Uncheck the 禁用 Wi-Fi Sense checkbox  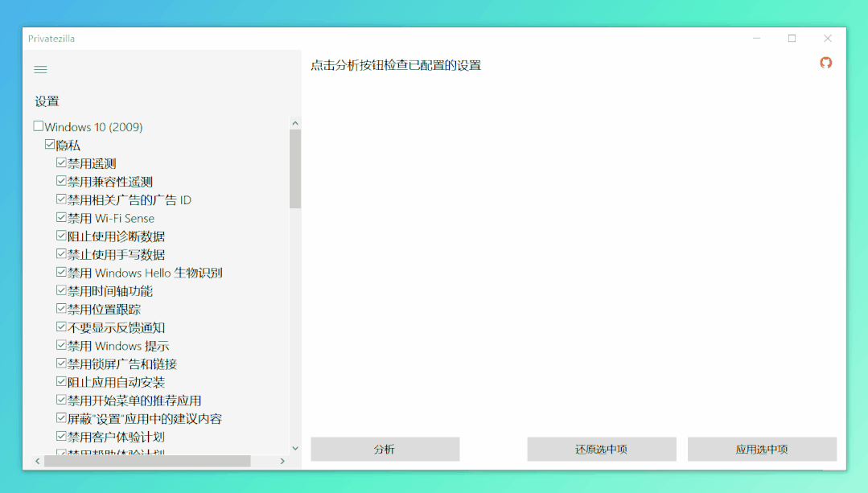pos(61,217)
